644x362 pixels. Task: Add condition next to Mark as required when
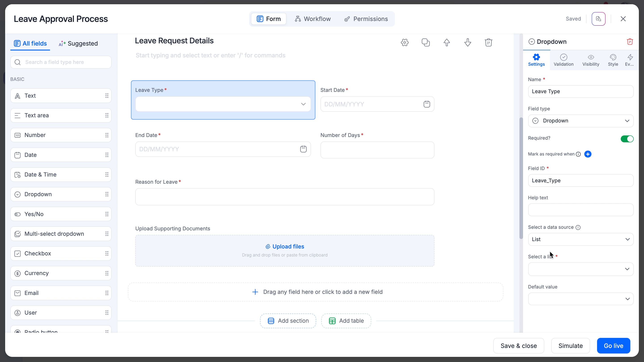point(588,154)
